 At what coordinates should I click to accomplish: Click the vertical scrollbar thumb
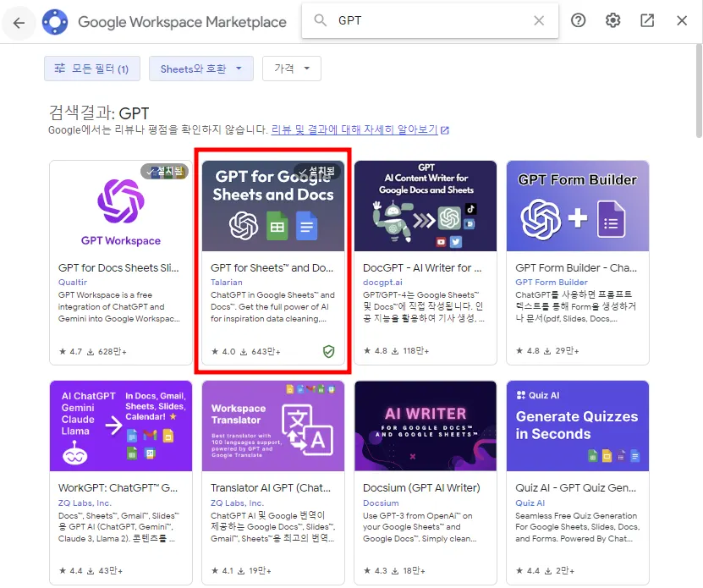click(699, 91)
